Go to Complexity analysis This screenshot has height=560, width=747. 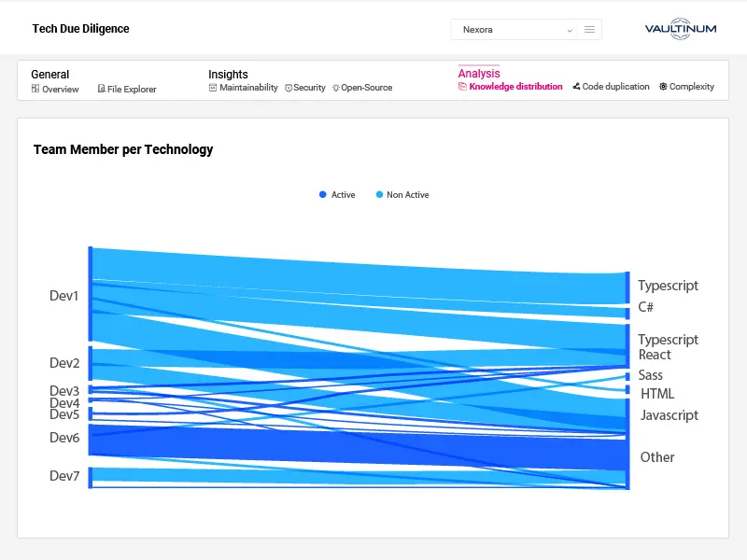click(x=686, y=87)
